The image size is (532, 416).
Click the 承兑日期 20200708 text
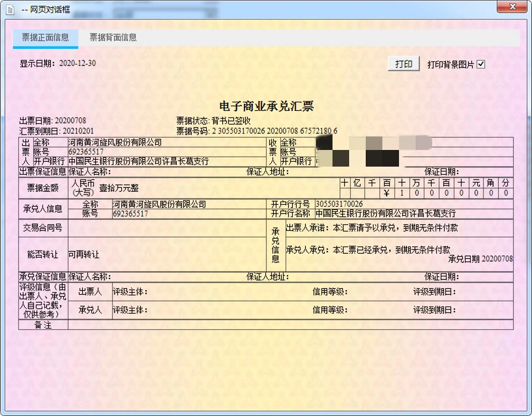click(480, 259)
